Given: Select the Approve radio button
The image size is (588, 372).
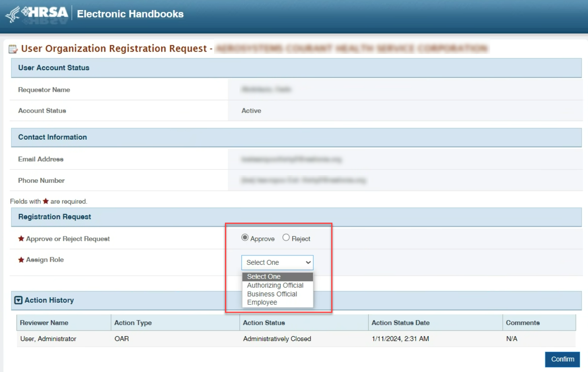Looking at the screenshot, I should point(245,238).
